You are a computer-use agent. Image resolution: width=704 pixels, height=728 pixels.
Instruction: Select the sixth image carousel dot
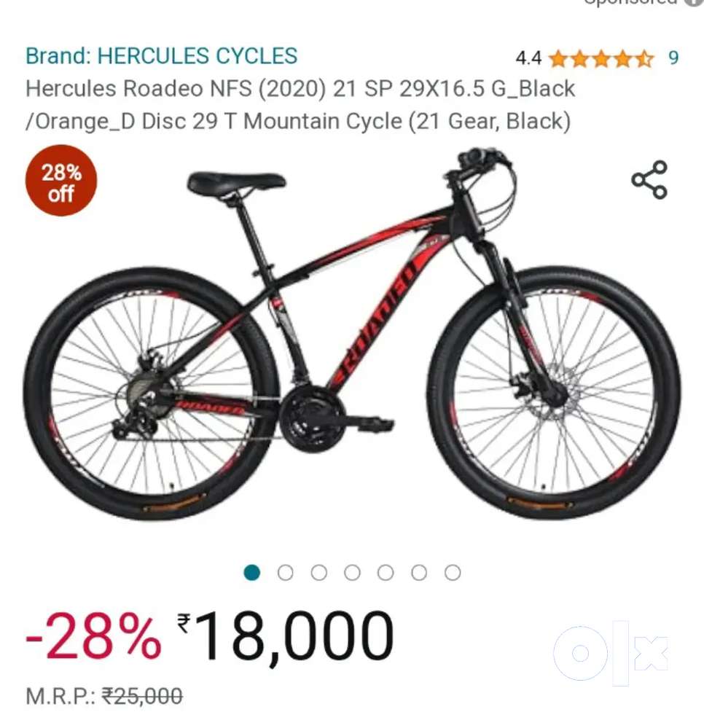419,573
